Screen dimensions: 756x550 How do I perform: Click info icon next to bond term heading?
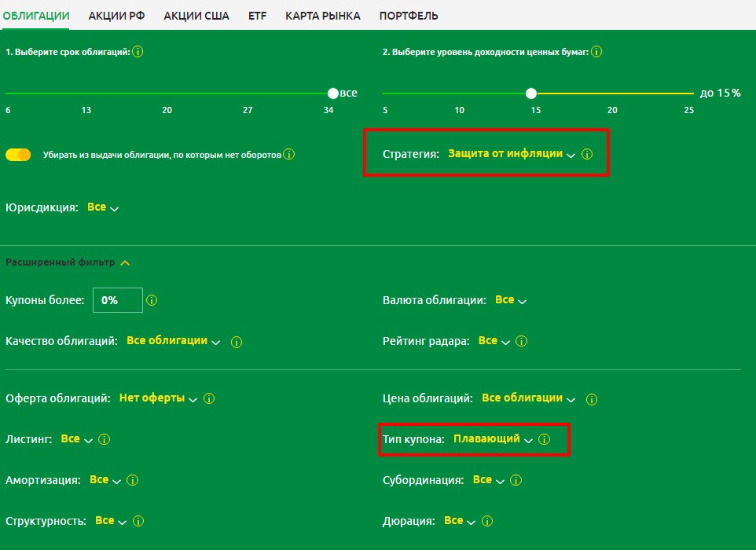pos(138,52)
